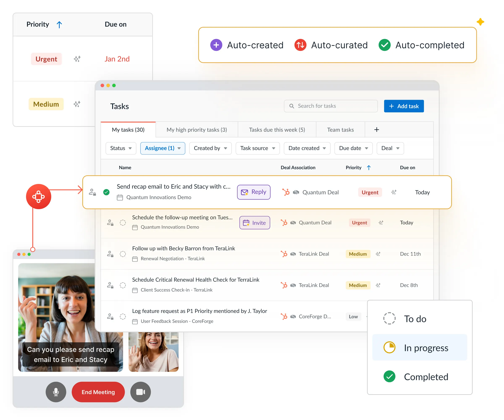Click the Add task button
This screenshot has width=504, height=420.
(x=404, y=106)
